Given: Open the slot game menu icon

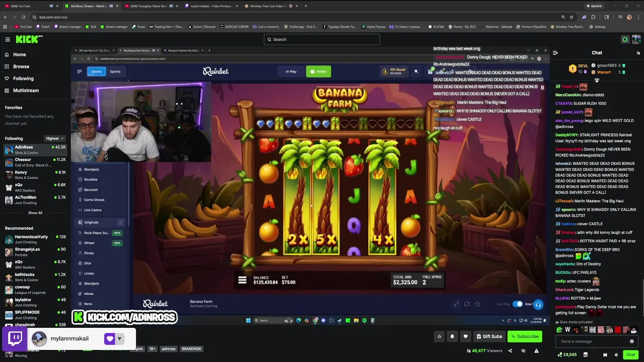Looking at the screenshot, I should point(242,280).
